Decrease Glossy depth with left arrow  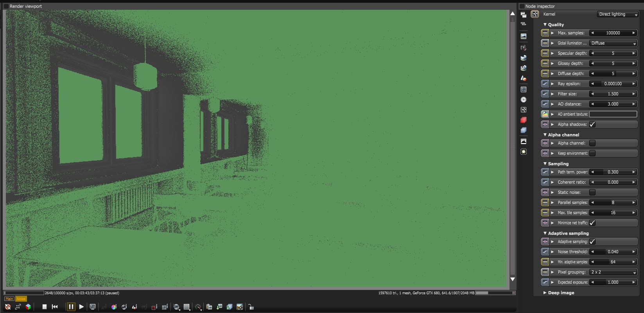pyautogui.click(x=592, y=63)
